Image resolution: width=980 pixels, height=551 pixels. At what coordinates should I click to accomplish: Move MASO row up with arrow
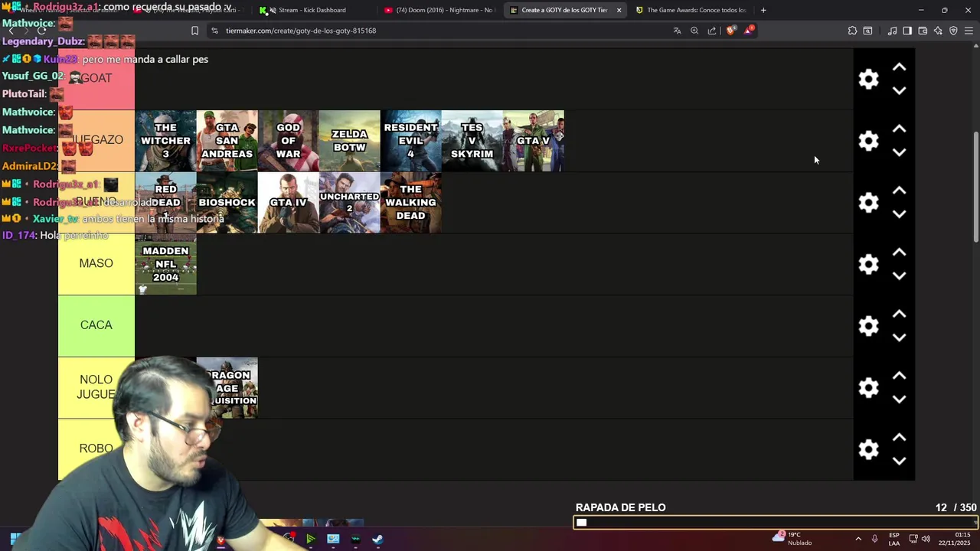[x=900, y=253]
